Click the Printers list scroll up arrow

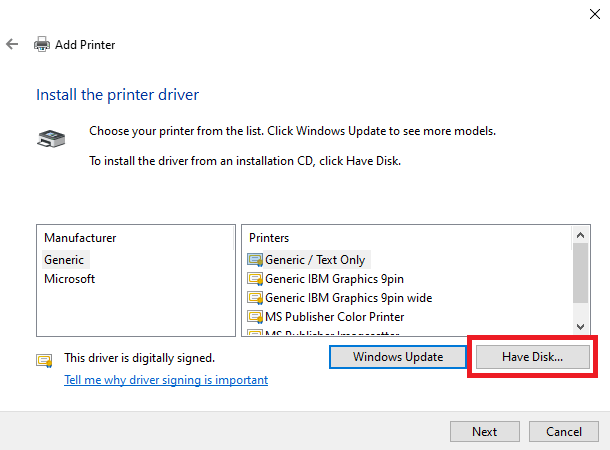click(x=580, y=235)
